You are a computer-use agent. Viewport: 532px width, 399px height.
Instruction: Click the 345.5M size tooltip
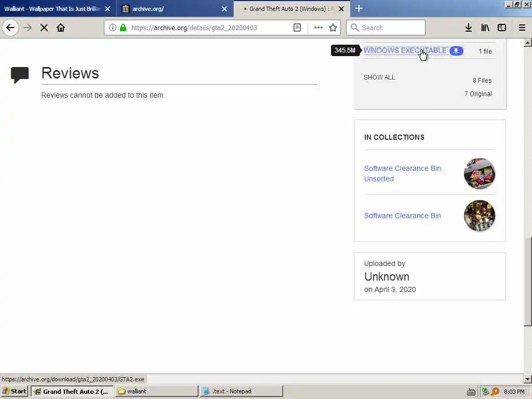(345, 50)
